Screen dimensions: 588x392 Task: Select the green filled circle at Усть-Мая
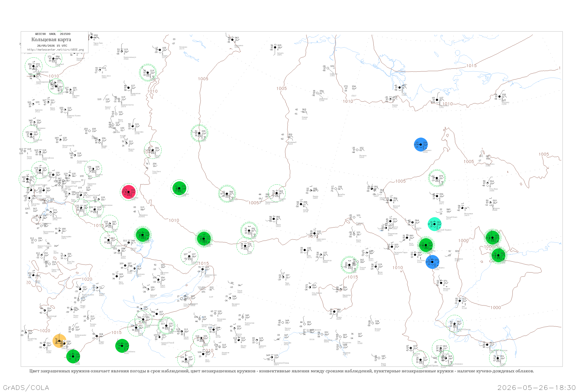point(426,245)
